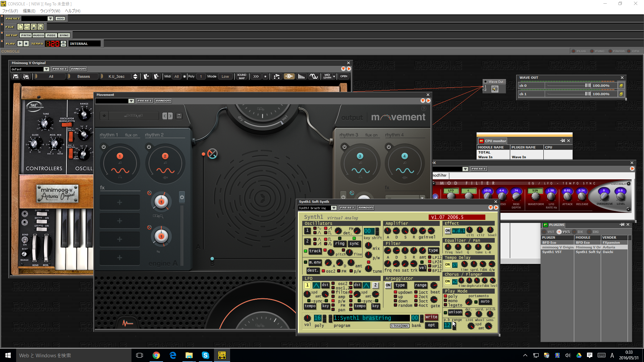Open the ウィンドウ(W) menu
Viewport: 644px width, 362px height.
coord(50,11)
